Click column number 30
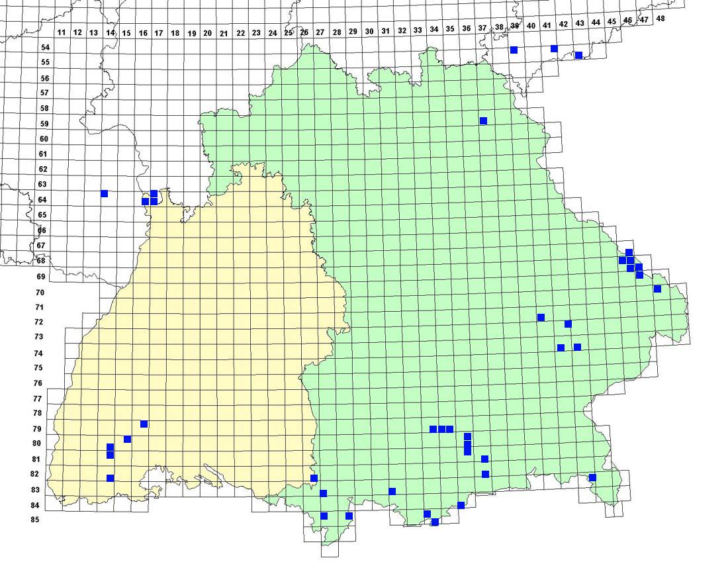 click(369, 31)
